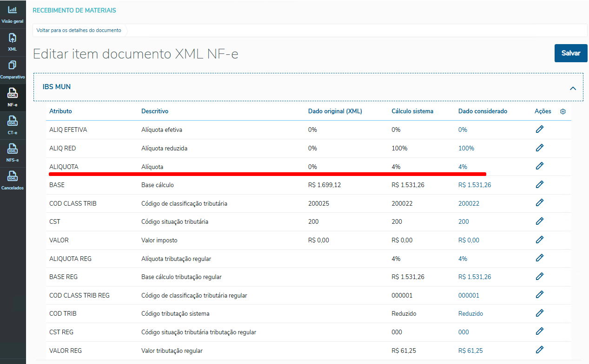Click the Descritivo column header
Image resolution: width=589 pixels, height=364 pixels.
(x=155, y=111)
